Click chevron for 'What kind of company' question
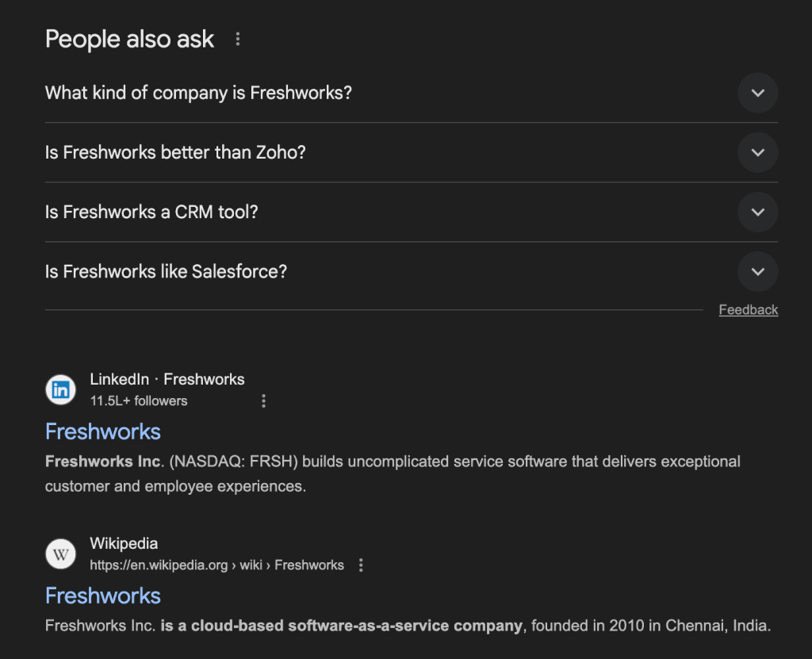The image size is (812, 659). (x=757, y=93)
